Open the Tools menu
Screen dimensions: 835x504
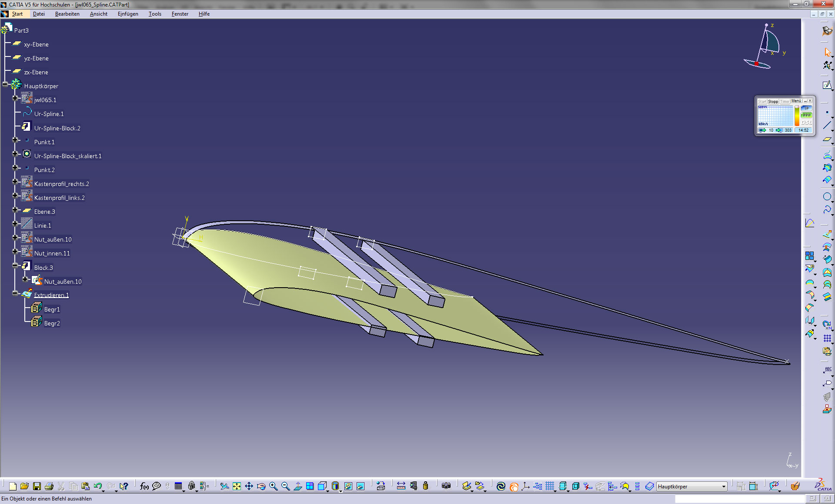coord(155,14)
